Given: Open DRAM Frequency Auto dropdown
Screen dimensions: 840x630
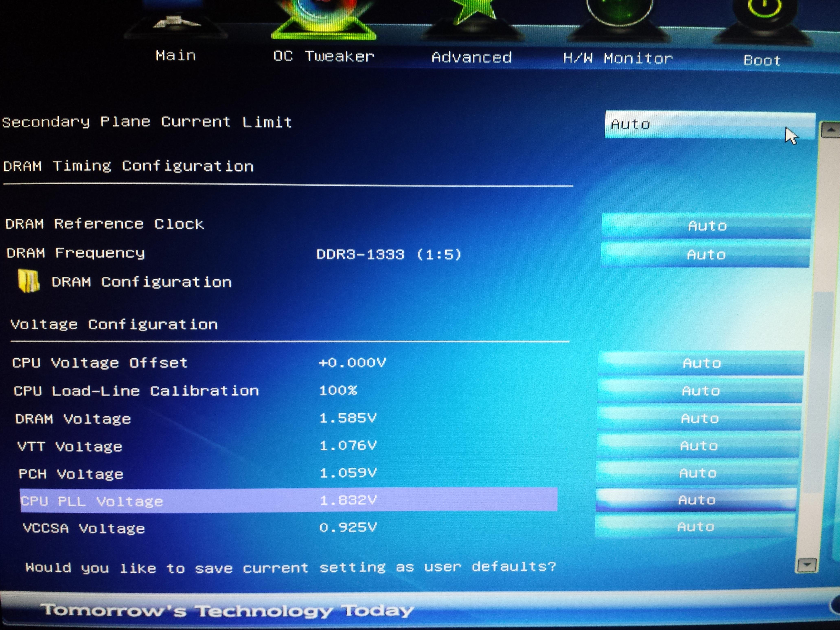Looking at the screenshot, I should coord(706,254).
